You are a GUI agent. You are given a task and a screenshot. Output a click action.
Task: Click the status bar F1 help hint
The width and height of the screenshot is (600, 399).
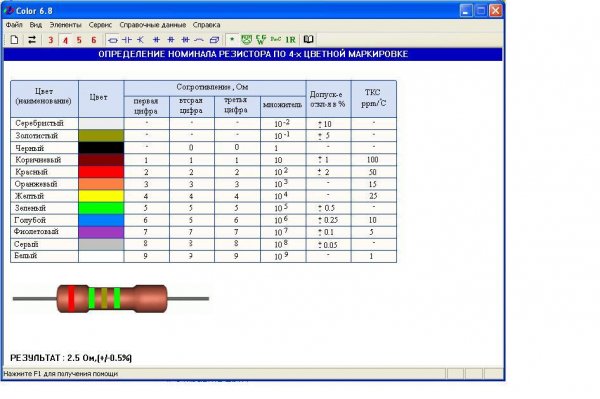(x=61, y=374)
